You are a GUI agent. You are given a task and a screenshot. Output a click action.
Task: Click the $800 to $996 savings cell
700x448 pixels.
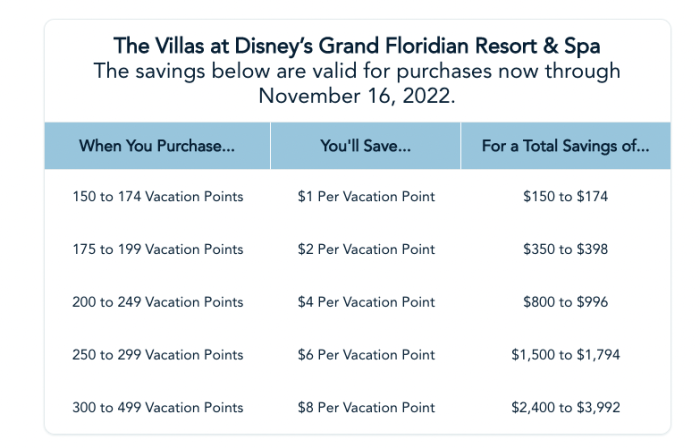tap(566, 302)
